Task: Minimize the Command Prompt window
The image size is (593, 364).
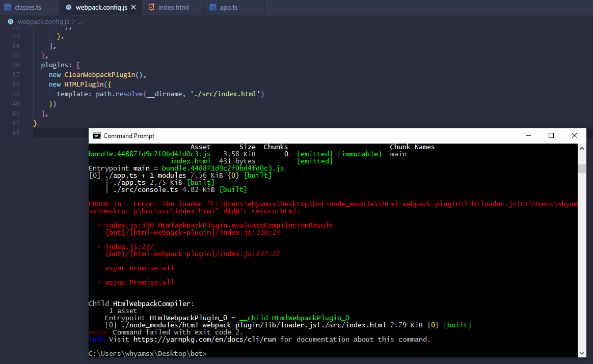Action: 527,135
